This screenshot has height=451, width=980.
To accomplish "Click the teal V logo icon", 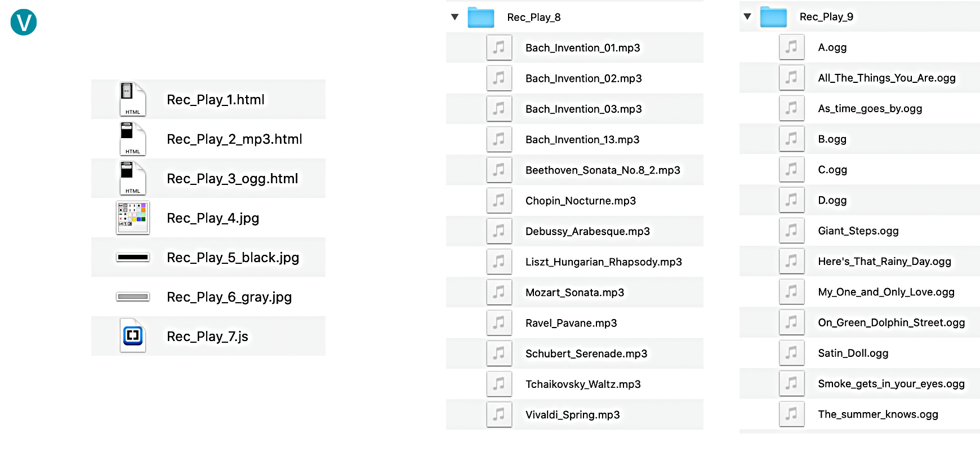I will point(24,23).
